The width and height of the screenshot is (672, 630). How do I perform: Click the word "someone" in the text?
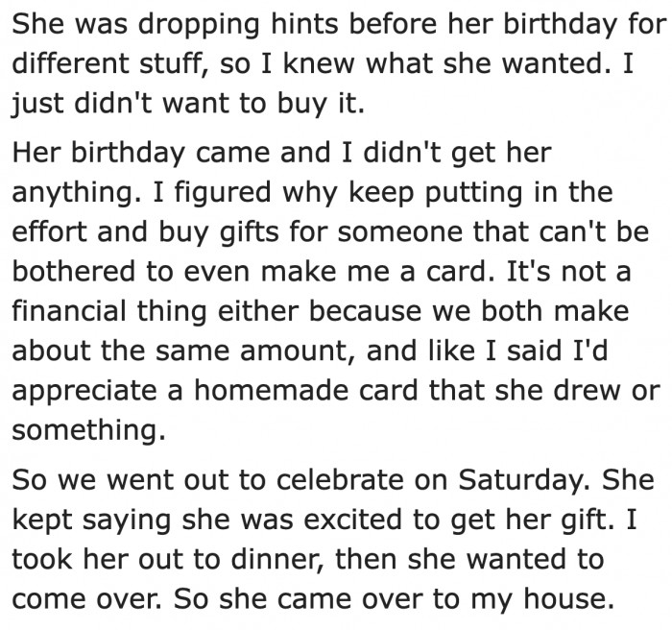[400, 231]
